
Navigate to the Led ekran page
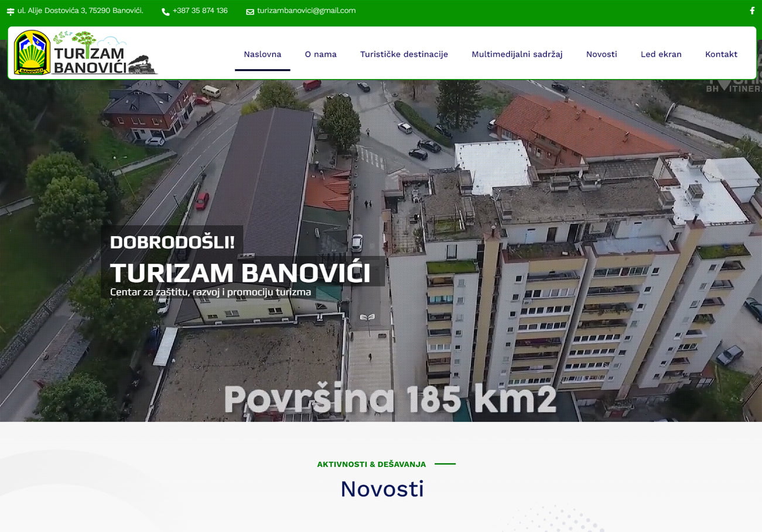661,54
